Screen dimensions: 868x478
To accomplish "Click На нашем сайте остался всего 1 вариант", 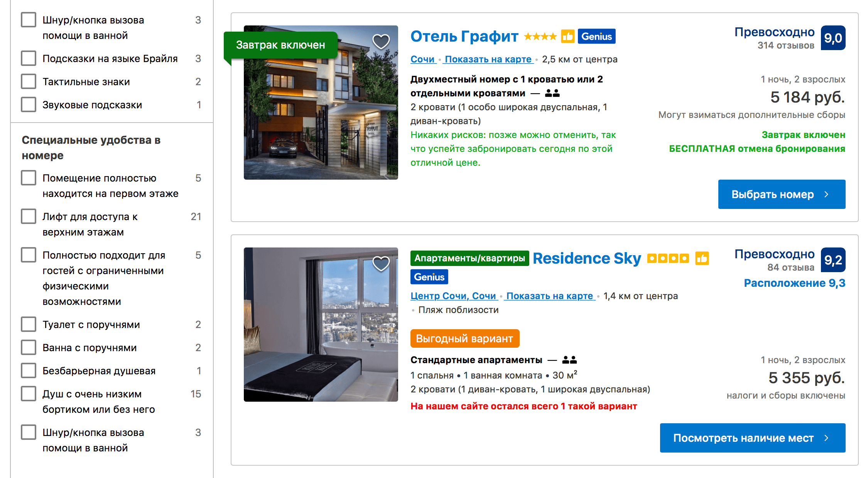I will click(x=524, y=406).
